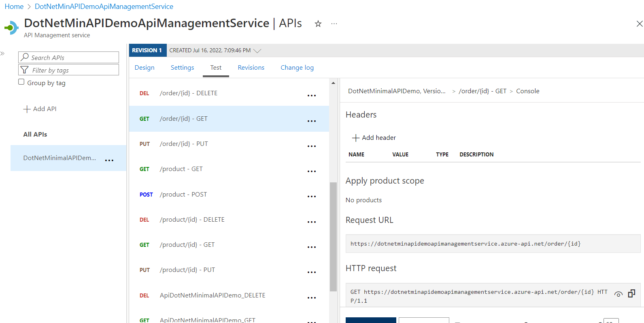Open the Change log tab

(297, 68)
